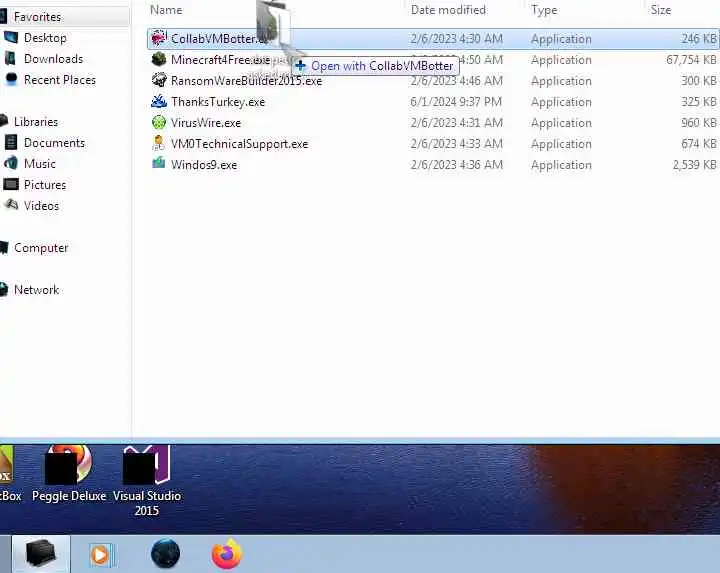
Task: Sort files by Date modified column
Action: (448, 10)
